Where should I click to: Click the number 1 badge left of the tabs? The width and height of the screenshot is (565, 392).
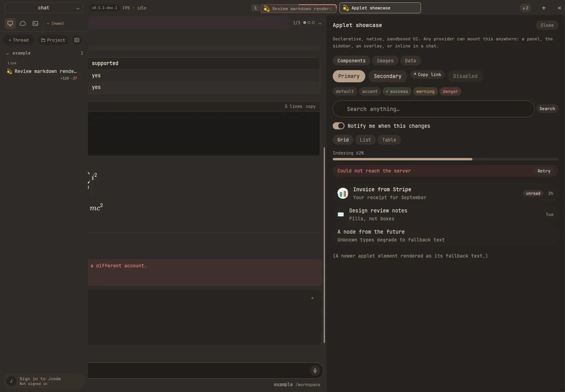[x=255, y=8]
